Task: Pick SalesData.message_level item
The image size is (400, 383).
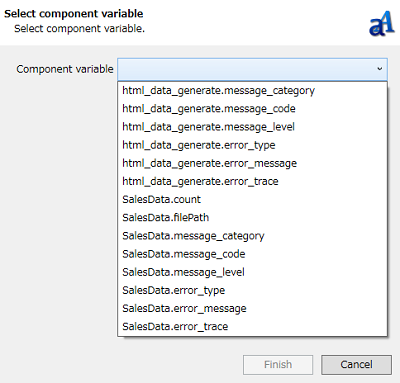Action: coord(252,272)
